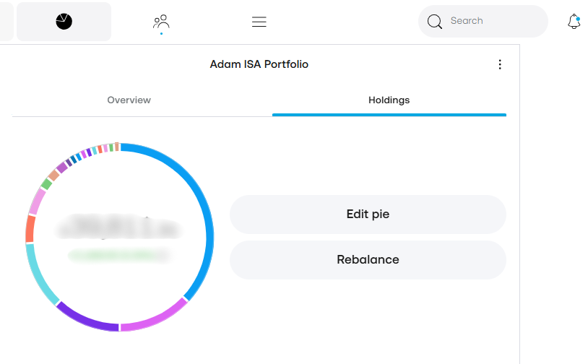Click the blurred portfolio value inside the donut
588x364 pixels.
tap(119, 229)
